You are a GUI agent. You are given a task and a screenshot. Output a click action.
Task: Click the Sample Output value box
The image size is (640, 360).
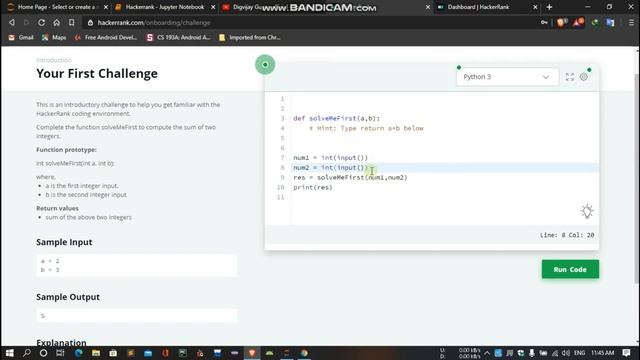(136, 316)
